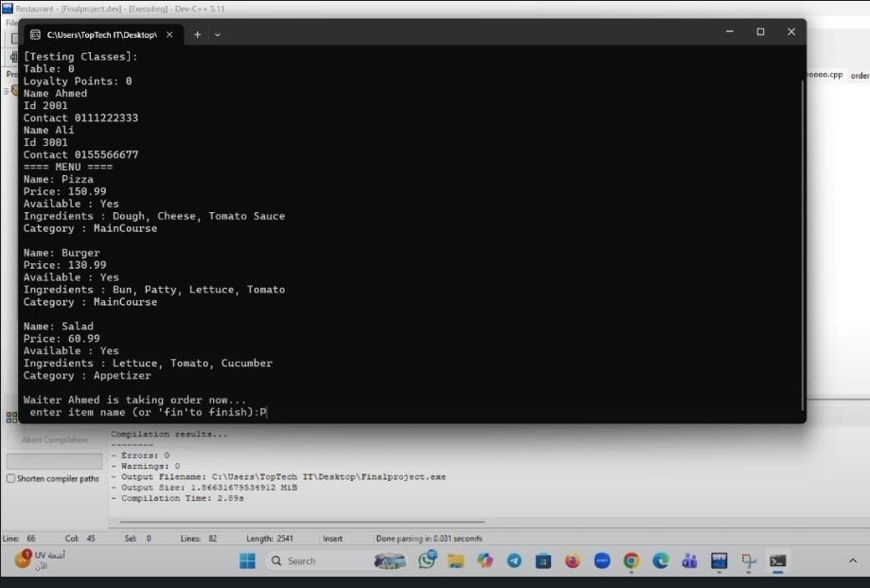Open Copilot from the taskbar
Image resolution: width=870 pixels, height=588 pixels.
coord(485,561)
